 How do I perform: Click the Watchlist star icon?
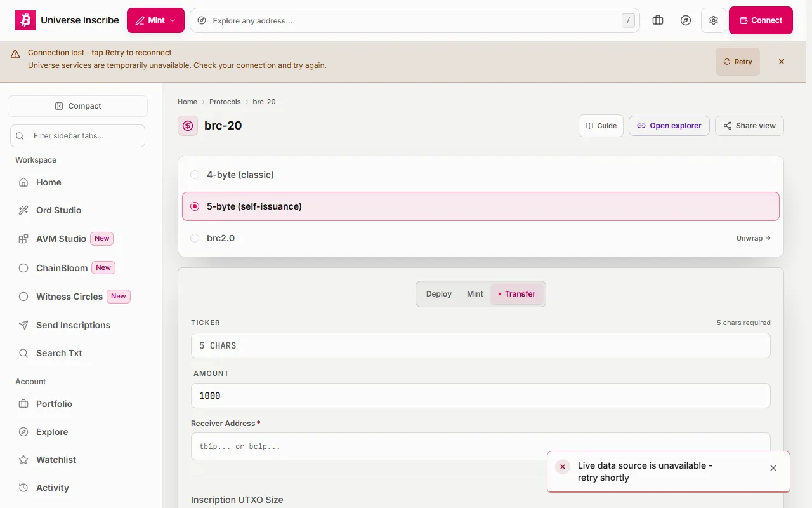point(23,460)
